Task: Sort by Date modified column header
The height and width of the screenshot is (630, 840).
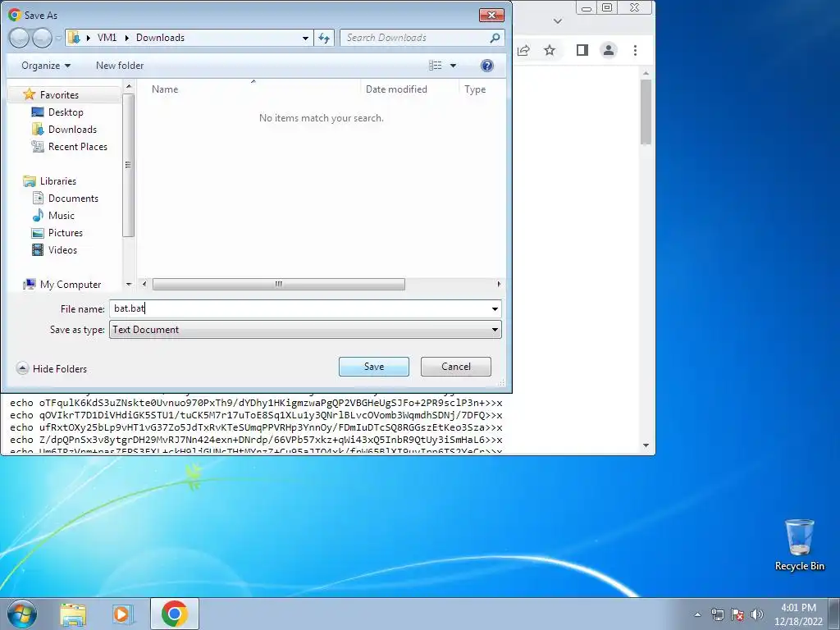Action: coord(410,89)
